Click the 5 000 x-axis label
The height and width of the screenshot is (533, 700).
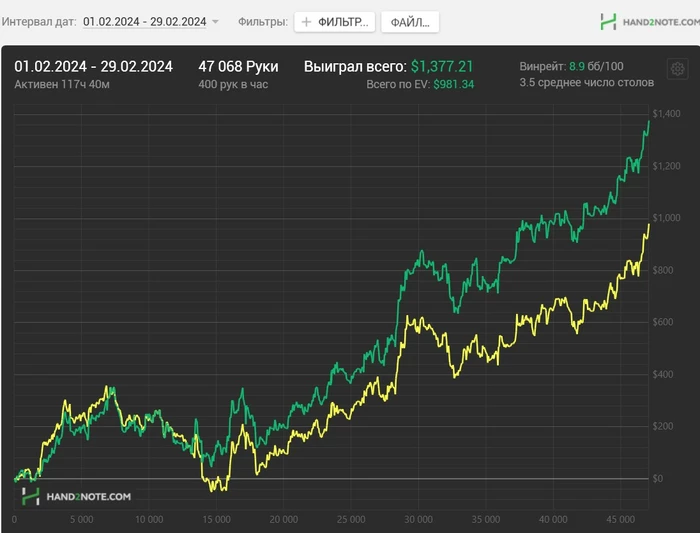(x=82, y=520)
